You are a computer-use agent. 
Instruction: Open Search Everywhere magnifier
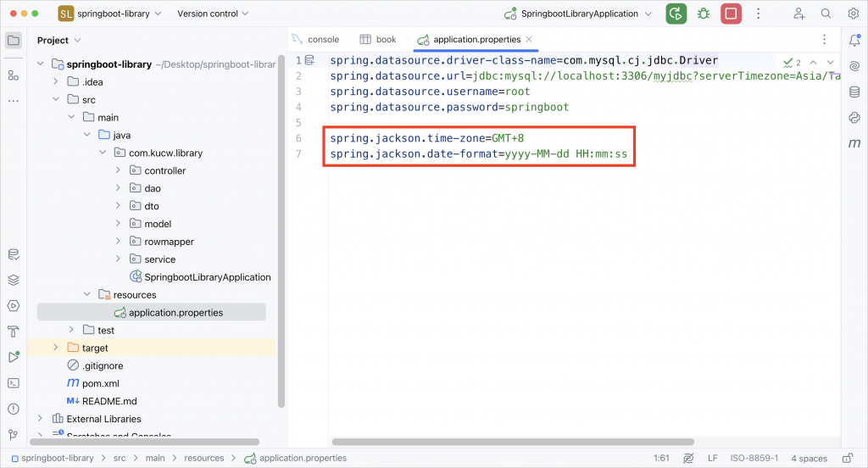tap(826, 14)
